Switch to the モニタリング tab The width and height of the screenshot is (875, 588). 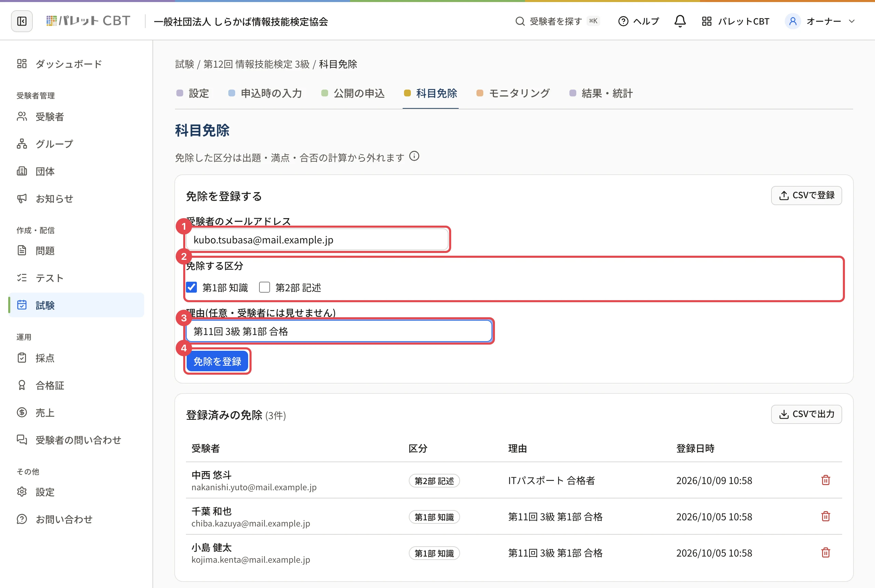pyautogui.click(x=513, y=93)
